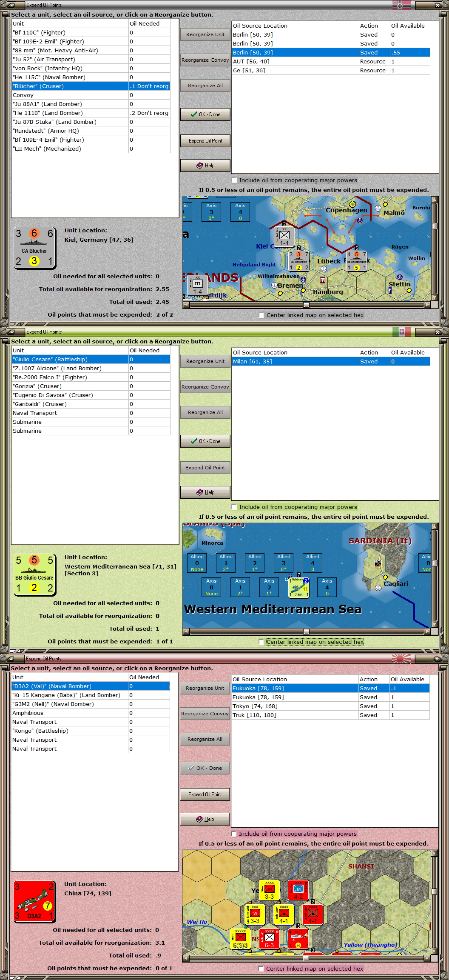Click the Z.501 seaplane counter in Mediterranean

(299, 588)
